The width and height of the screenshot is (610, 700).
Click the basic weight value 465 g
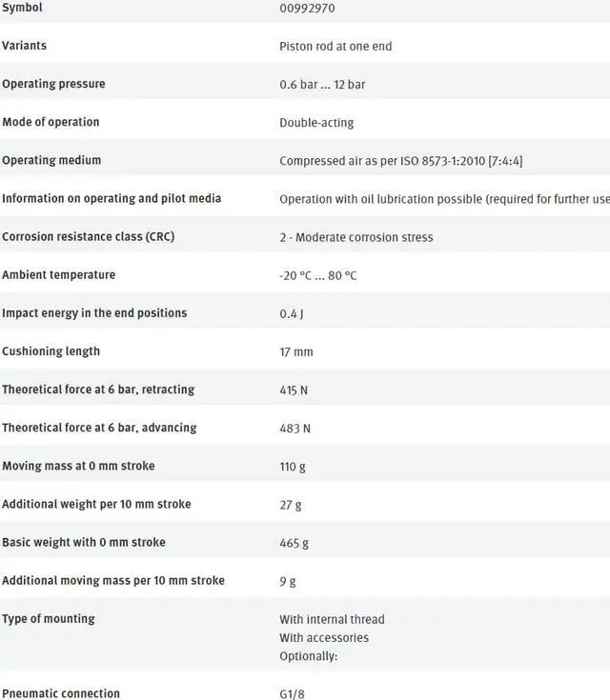(294, 543)
